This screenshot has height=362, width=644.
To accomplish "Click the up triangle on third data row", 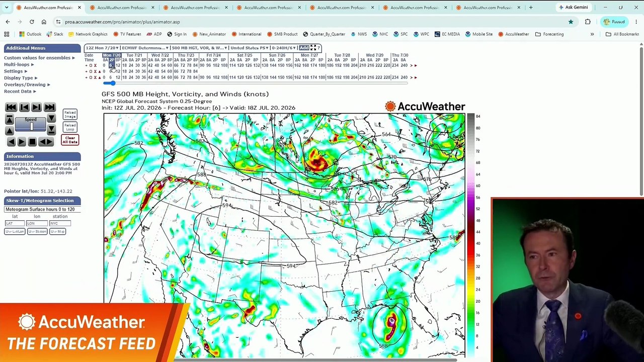I will click(x=99, y=77).
